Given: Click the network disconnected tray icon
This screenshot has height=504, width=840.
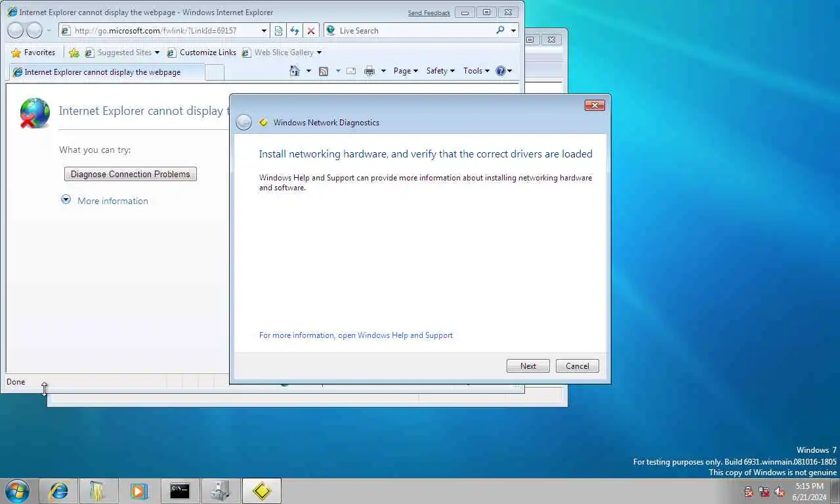Looking at the screenshot, I should (764, 492).
